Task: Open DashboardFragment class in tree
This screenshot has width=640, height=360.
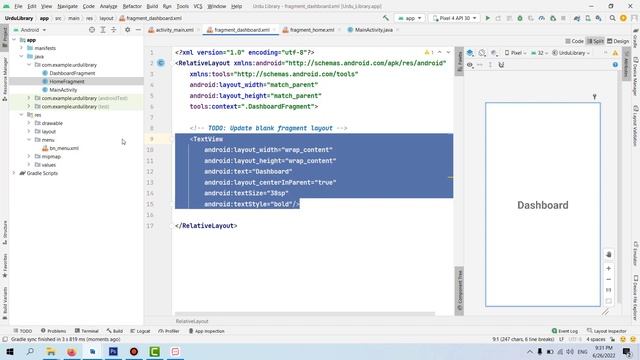Action: click(72, 73)
